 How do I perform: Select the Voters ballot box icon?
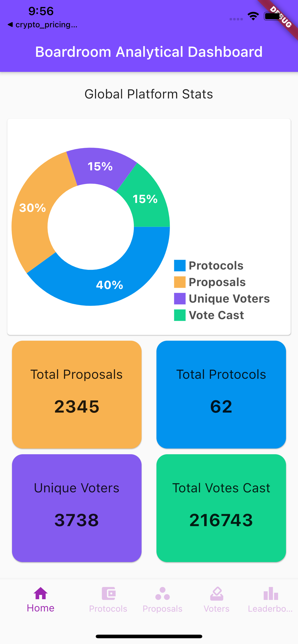[216, 594]
